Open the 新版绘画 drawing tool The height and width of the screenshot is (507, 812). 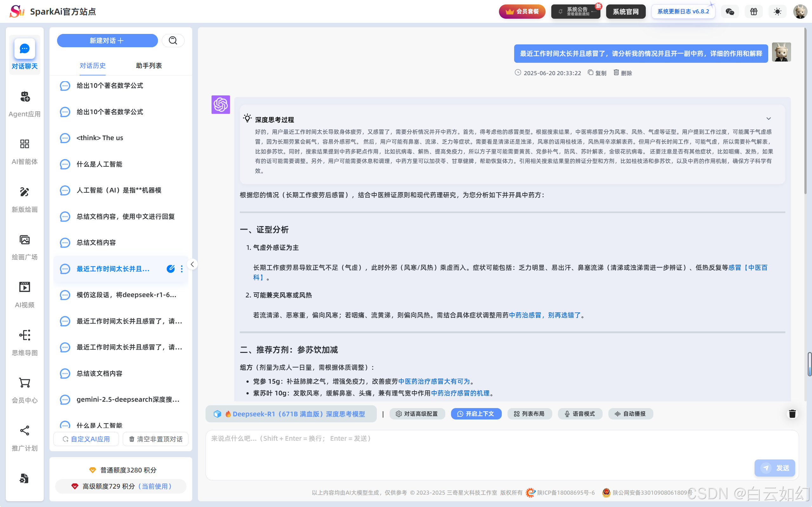point(24,192)
